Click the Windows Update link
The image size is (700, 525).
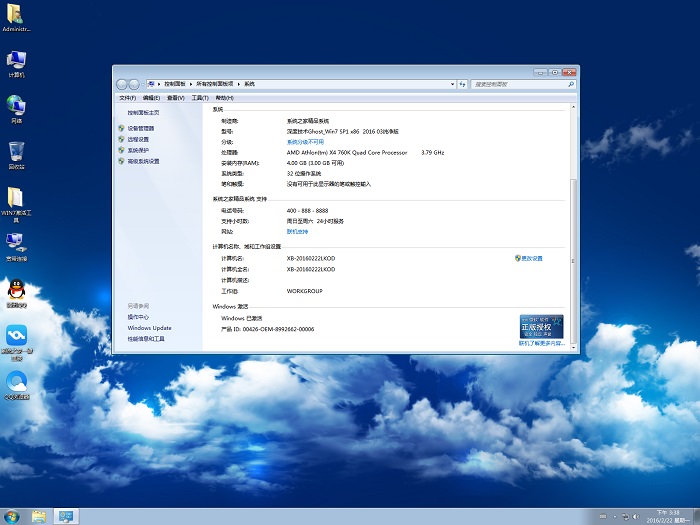tap(149, 328)
